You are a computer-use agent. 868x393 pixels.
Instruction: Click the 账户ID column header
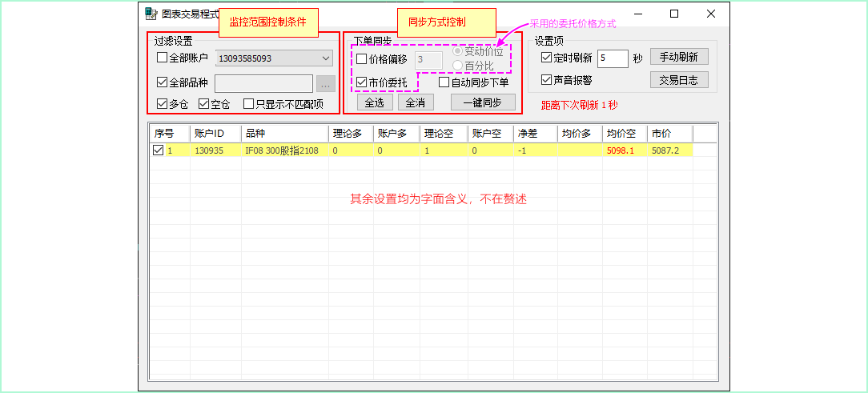point(215,134)
